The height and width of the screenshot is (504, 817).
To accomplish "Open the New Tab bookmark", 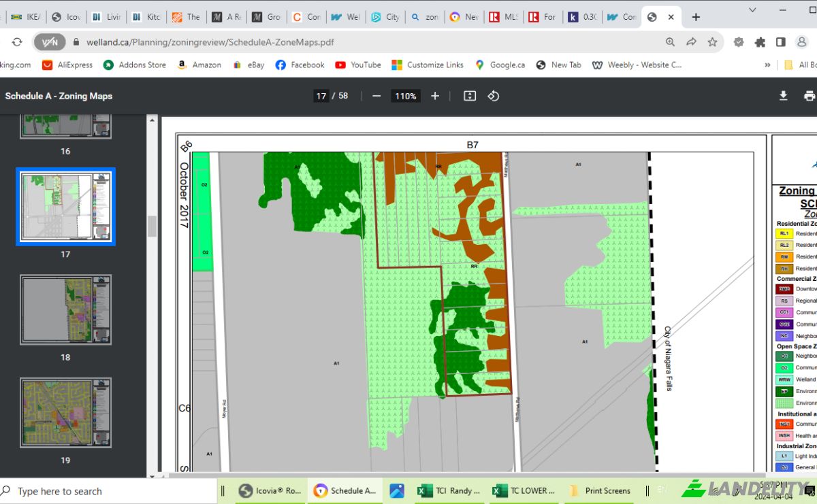I will coord(559,65).
